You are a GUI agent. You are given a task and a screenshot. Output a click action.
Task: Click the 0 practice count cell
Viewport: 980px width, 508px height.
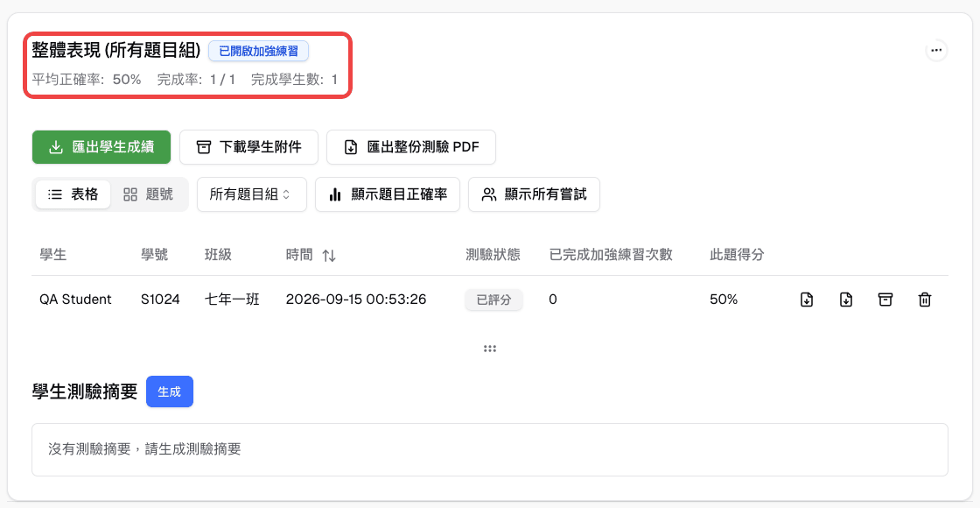click(552, 300)
